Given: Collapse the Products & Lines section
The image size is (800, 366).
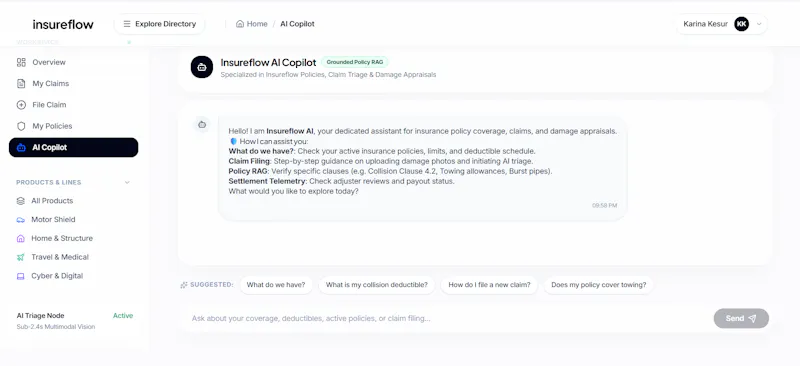Looking at the screenshot, I should [127, 182].
